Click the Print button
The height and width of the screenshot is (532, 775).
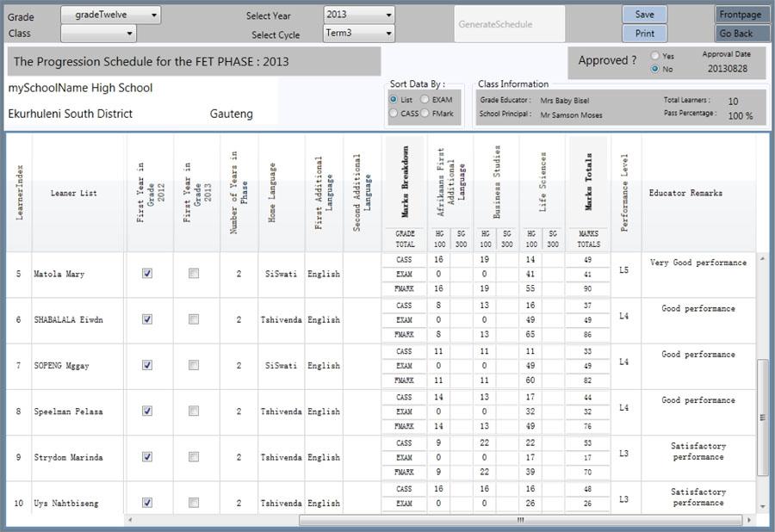tap(643, 33)
